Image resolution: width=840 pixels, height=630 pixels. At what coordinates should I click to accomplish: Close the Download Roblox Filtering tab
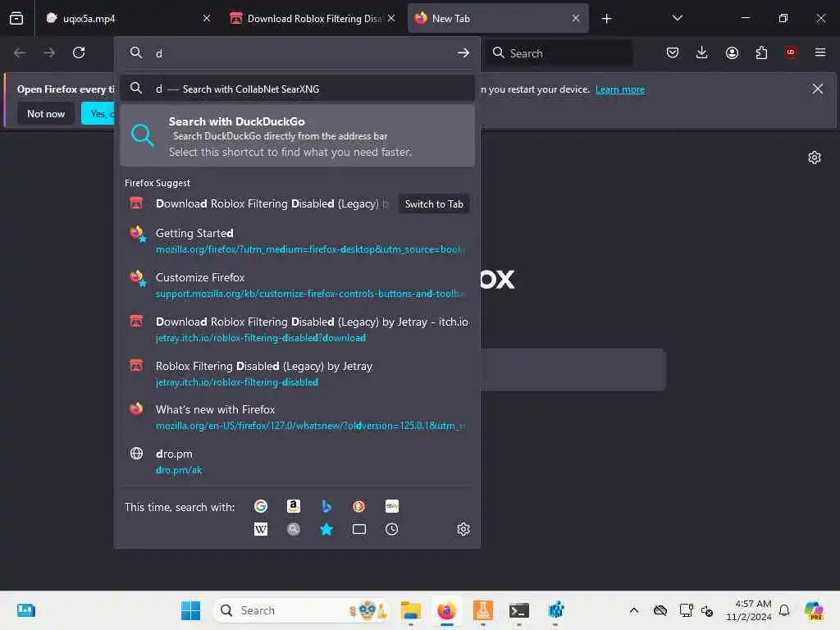click(391, 18)
